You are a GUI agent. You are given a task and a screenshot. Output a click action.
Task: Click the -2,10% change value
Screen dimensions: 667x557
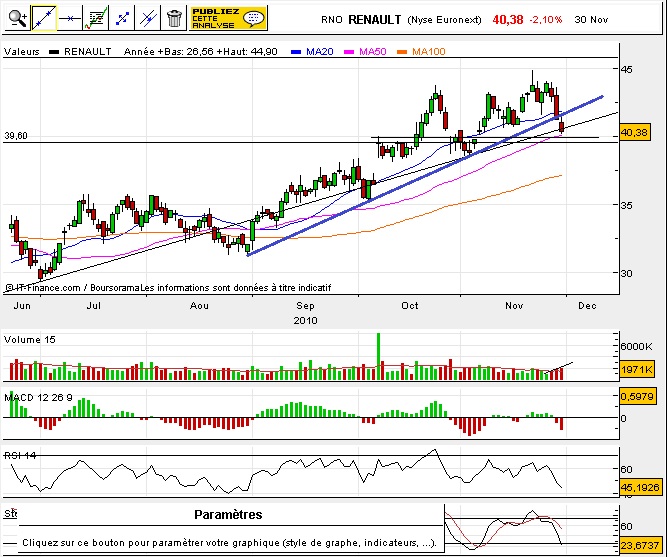click(x=545, y=20)
